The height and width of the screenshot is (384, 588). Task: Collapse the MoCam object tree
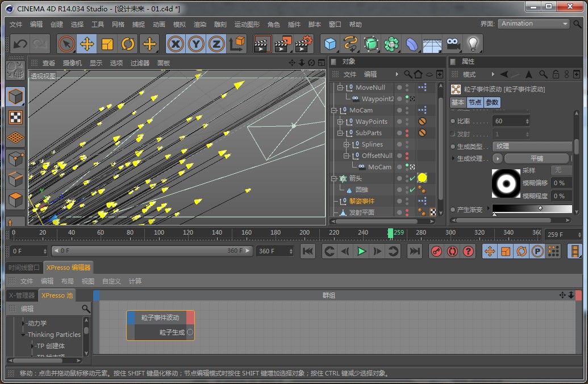pyautogui.click(x=333, y=110)
